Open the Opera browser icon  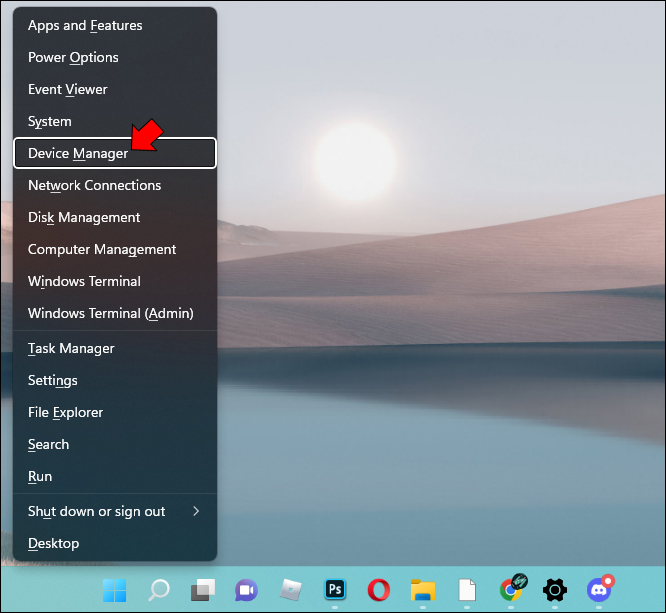[x=379, y=590]
